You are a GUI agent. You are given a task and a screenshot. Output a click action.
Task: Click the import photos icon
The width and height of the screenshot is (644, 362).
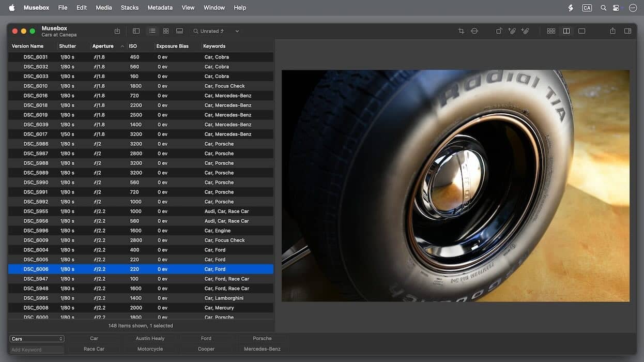pos(117,31)
